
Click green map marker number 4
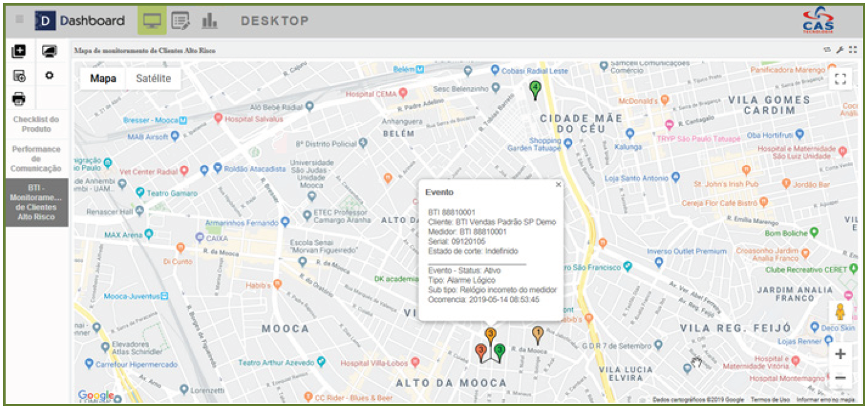click(534, 89)
